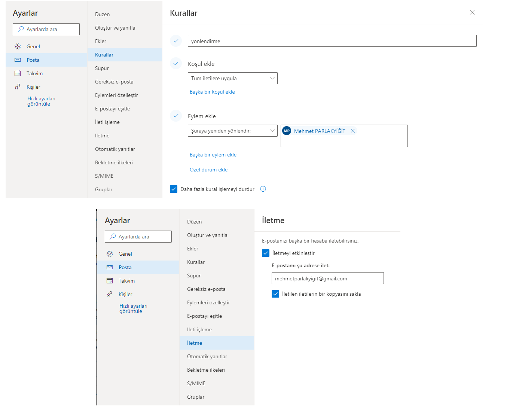This screenshot has width=519, height=420.
Task: Click Başka bir eylem ekle link
Action: pyautogui.click(x=213, y=155)
